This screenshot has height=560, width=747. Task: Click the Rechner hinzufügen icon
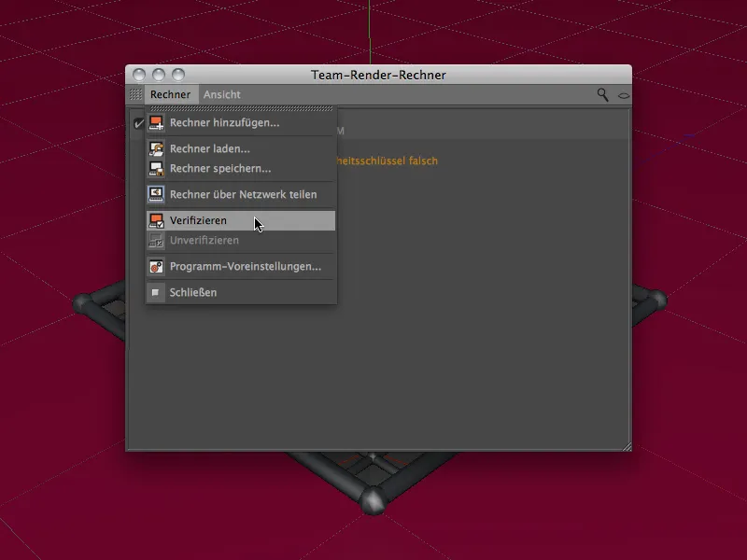(x=156, y=123)
